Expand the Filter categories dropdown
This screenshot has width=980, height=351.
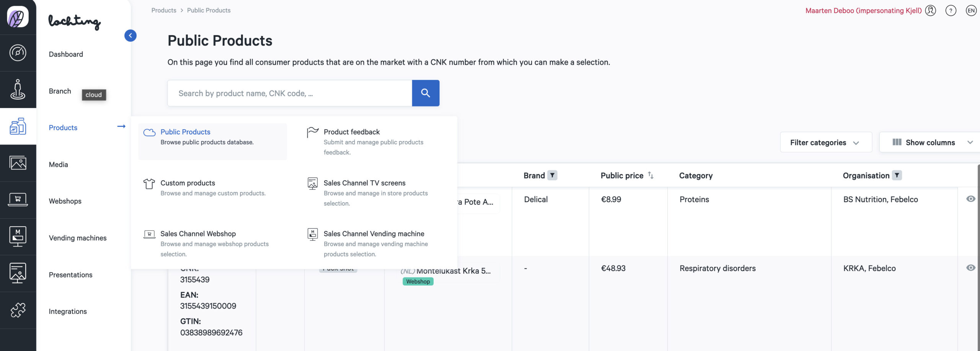(826, 142)
